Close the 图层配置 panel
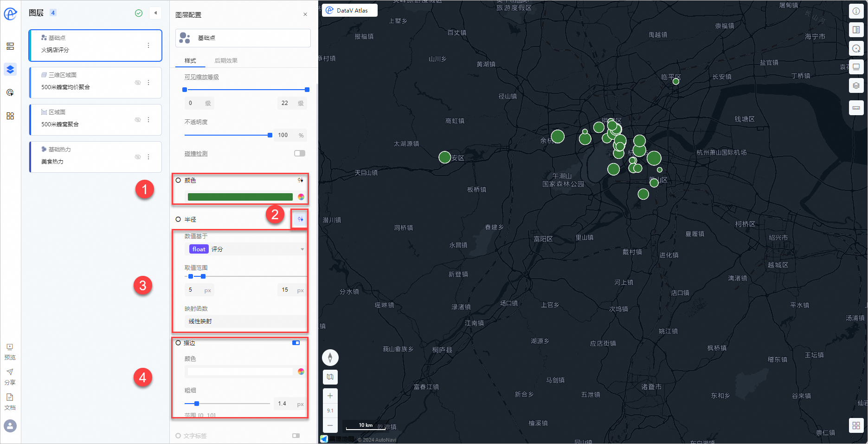This screenshot has height=444, width=868. tap(305, 14)
